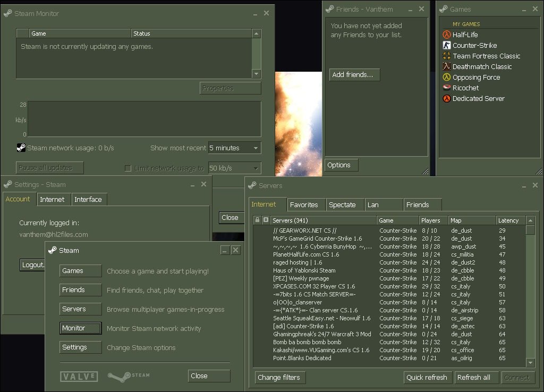Image resolution: width=544 pixels, height=392 pixels.
Task: Click Steam logo in Games window title
Action: pos(444,10)
